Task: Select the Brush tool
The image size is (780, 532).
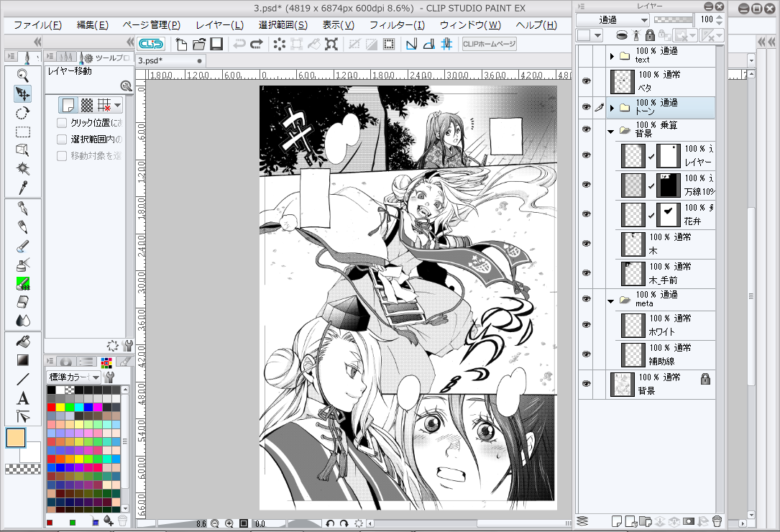Action: click(23, 246)
